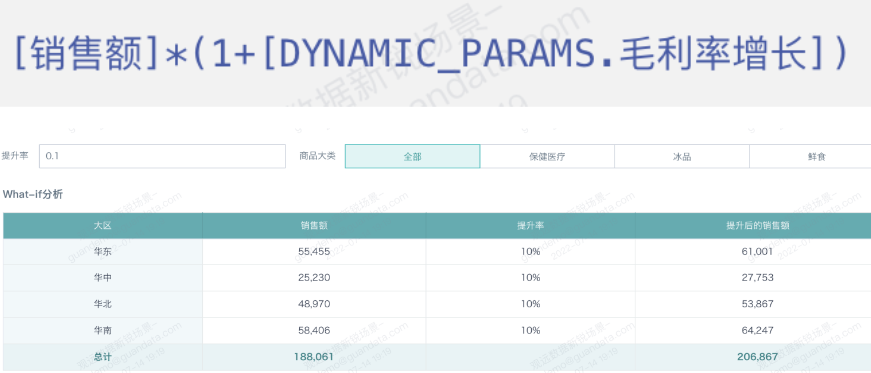The width and height of the screenshot is (871, 373).
Task: Click boosted sales value 53,867
Action: [x=757, y=304]
